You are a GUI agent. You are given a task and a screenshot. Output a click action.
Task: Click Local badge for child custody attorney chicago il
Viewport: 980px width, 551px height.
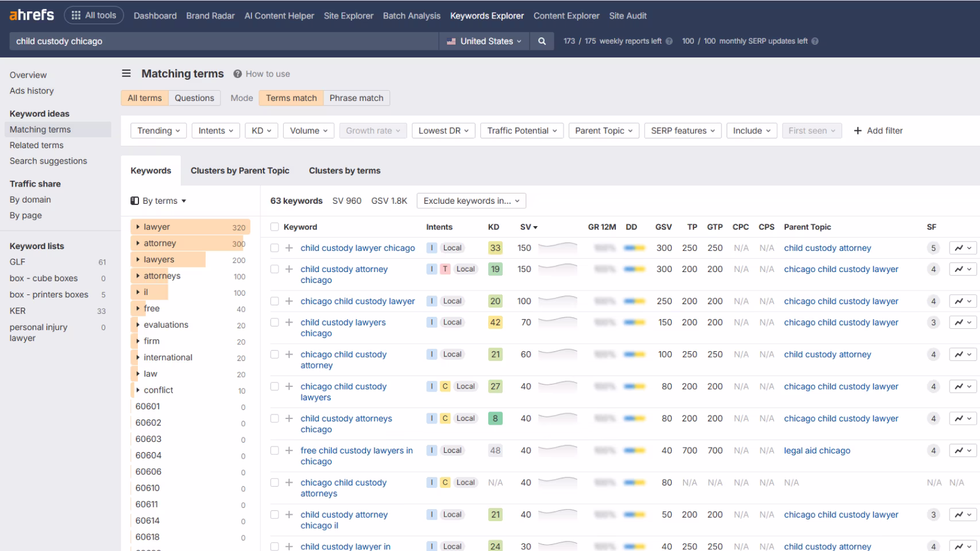(452, 515)
